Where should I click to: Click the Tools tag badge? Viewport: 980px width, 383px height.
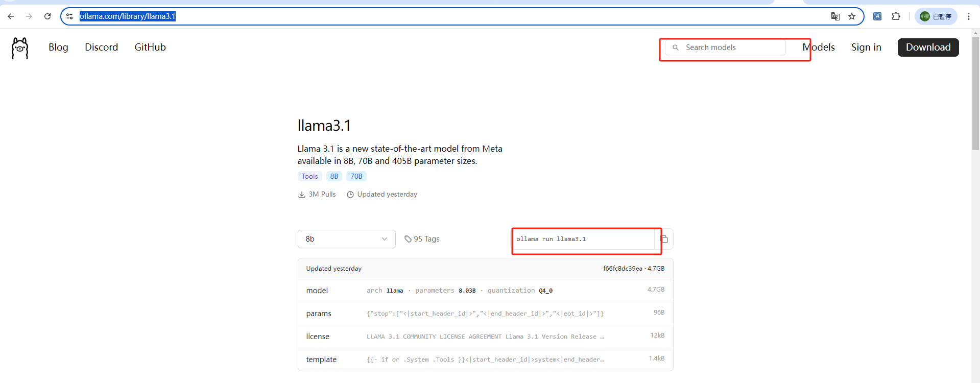309,176
